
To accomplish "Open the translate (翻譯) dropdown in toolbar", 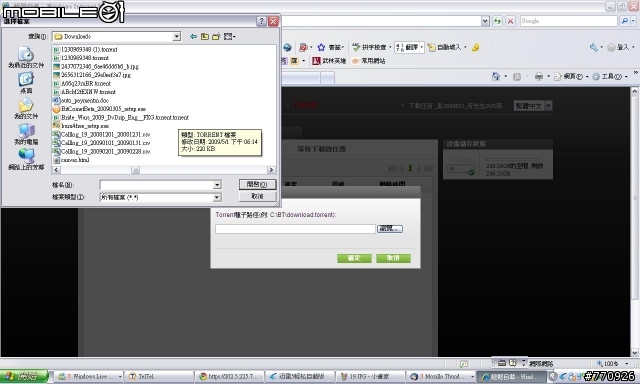I will (x=422, y=47).
